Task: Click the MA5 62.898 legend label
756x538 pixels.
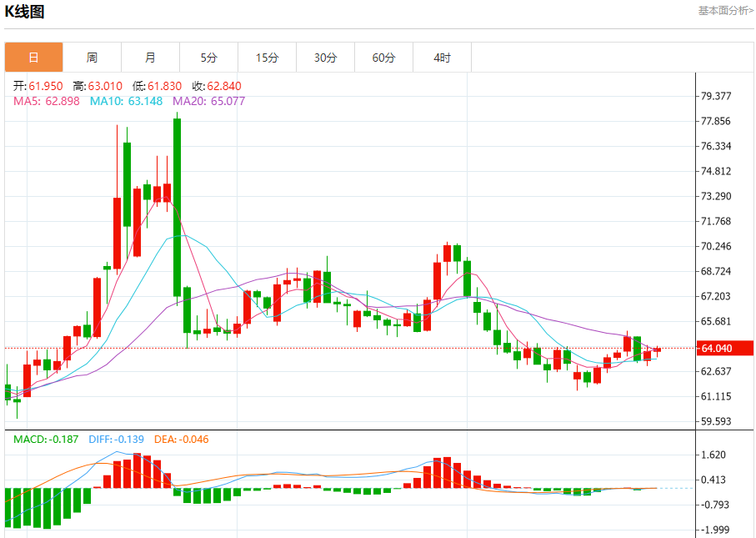Action: tap(46, 101)
